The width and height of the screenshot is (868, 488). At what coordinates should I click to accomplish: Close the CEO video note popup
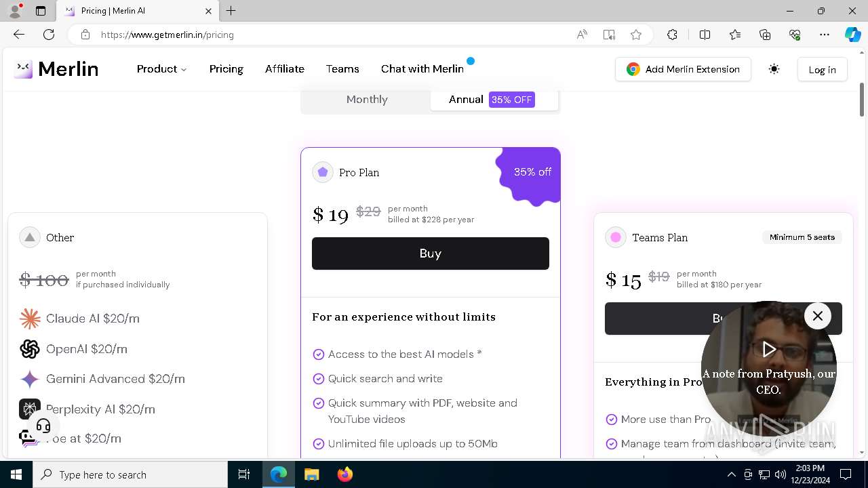[x=818, y=316]
